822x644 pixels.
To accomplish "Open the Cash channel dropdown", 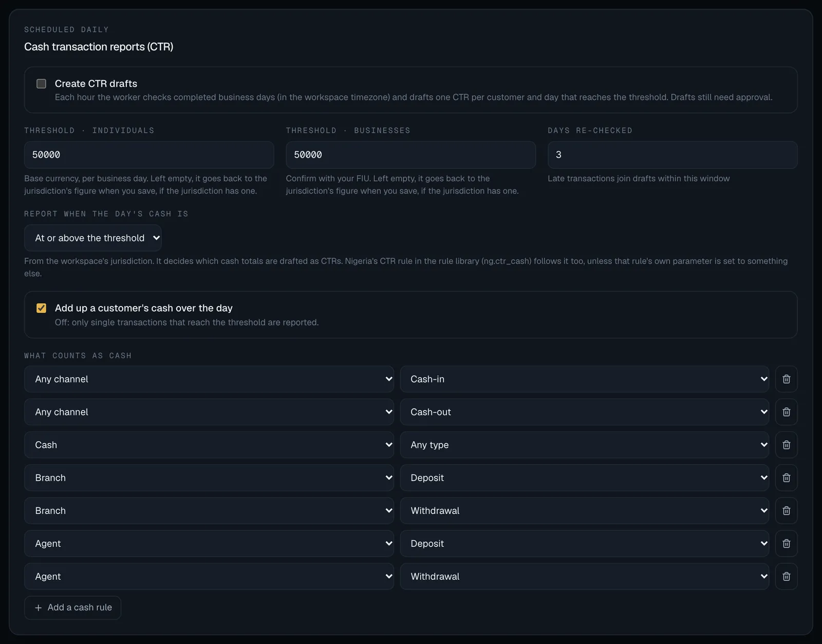I will coord(209,445).
